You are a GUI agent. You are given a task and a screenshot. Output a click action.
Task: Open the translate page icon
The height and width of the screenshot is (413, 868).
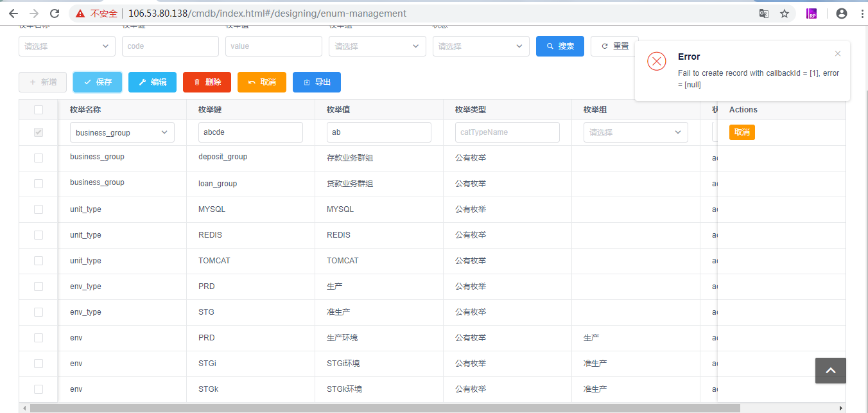764,13
